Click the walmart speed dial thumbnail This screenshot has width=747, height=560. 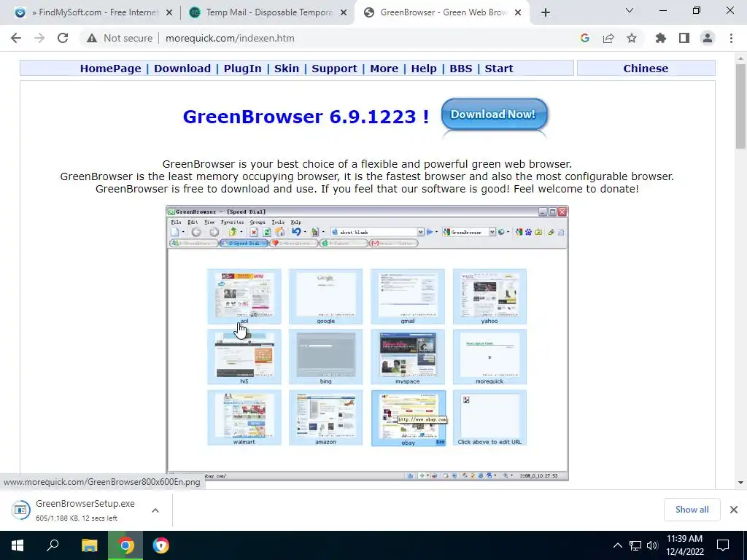(244, 418)
